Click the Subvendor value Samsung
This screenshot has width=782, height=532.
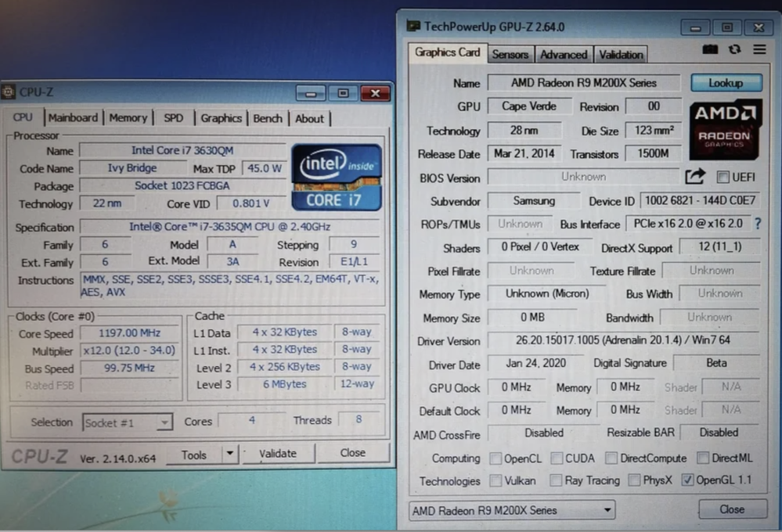click(534, 200)
